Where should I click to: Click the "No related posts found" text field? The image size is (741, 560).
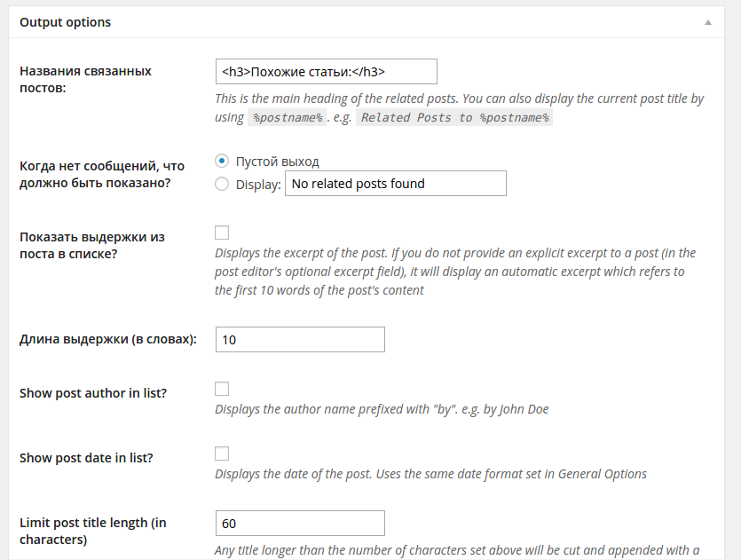[395, 184]
